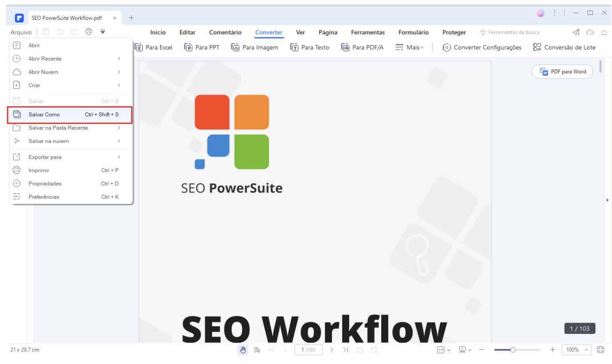Switch to the Formulário tab
Screen dimensions: 612x364
[413, 32]
